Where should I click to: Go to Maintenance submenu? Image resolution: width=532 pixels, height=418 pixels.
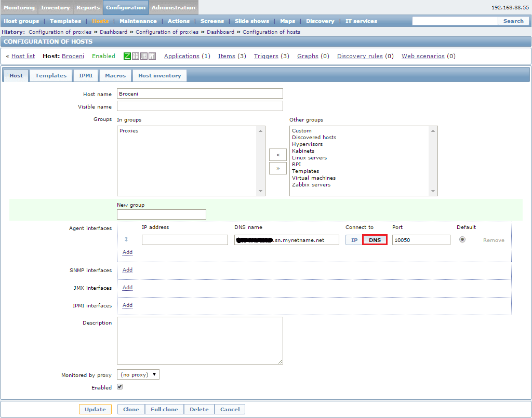(x=138, y=21)
